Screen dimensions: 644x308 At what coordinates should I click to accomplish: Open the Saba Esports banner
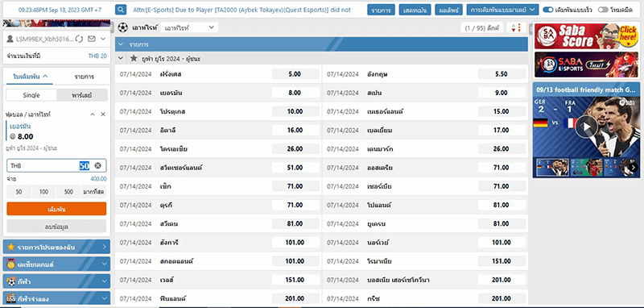pyautogui.click(x=586, y=65)
